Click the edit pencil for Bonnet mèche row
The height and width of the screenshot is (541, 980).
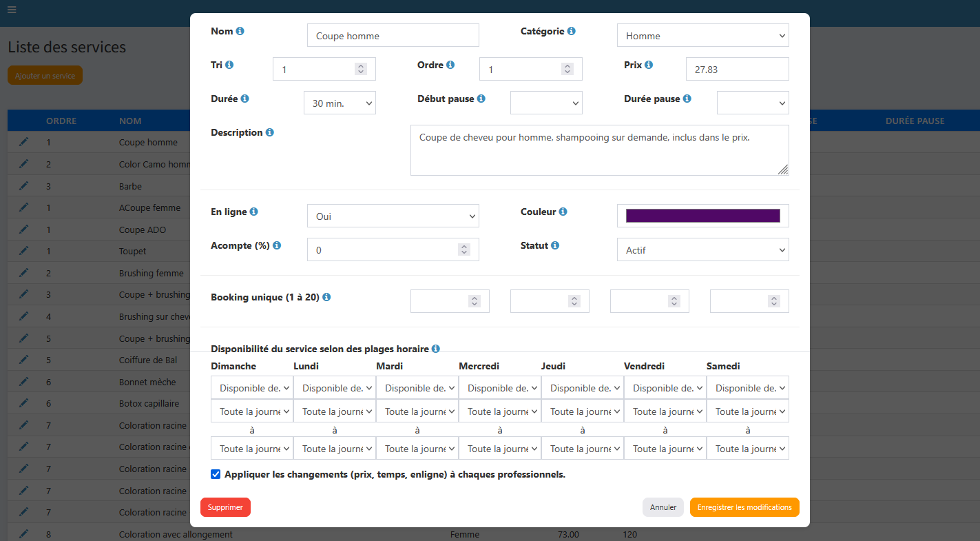point(23,382)
